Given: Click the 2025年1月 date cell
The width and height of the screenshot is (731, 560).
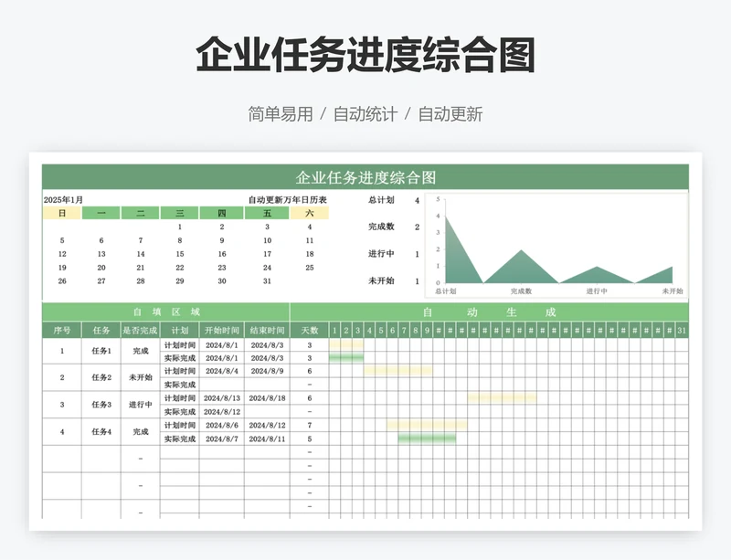Looking at the screenshot, I should (63, 200).
